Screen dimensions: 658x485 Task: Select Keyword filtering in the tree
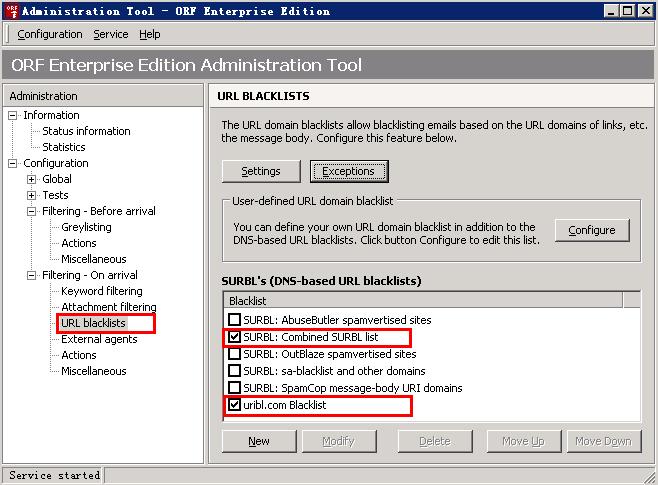coord(101,291)
